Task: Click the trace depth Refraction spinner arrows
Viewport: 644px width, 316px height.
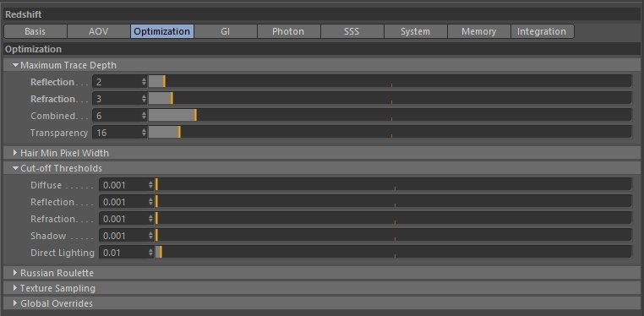Action: click(x=144, y=99)
